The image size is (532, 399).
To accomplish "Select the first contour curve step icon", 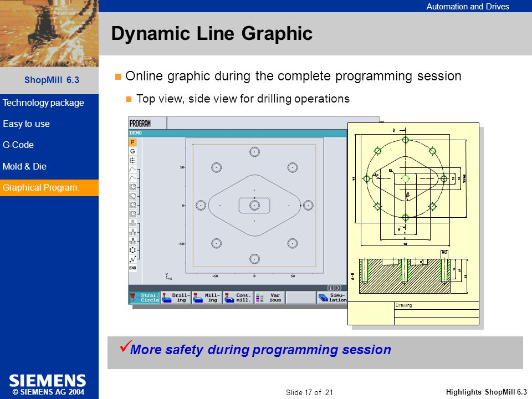I will click(x=132, y=170).
